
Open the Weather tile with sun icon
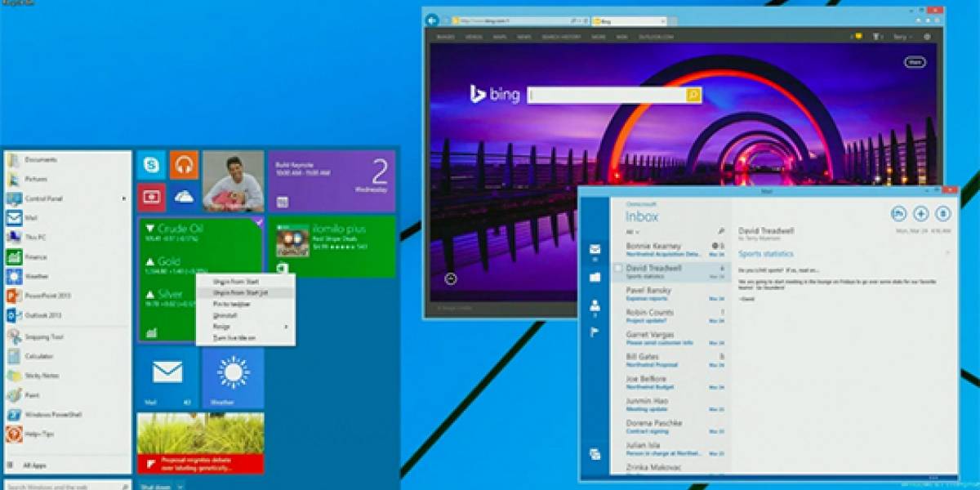(x=233, y=377)
